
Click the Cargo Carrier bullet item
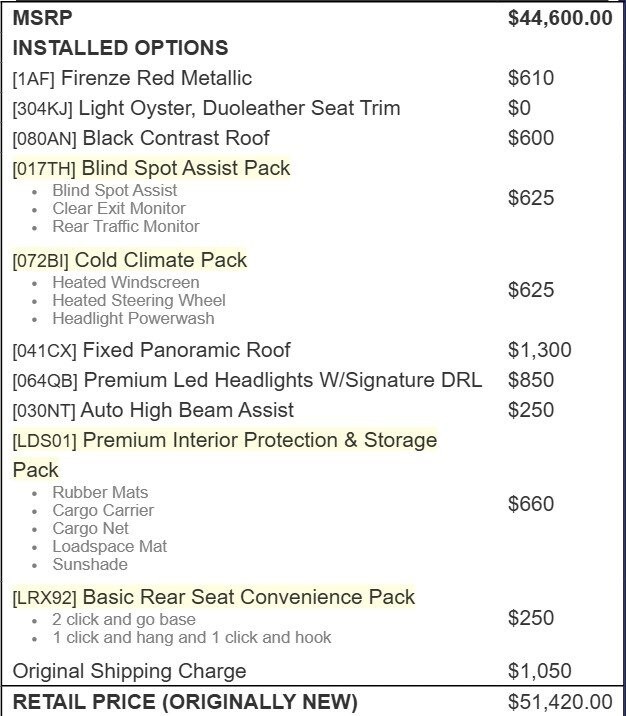103,510
